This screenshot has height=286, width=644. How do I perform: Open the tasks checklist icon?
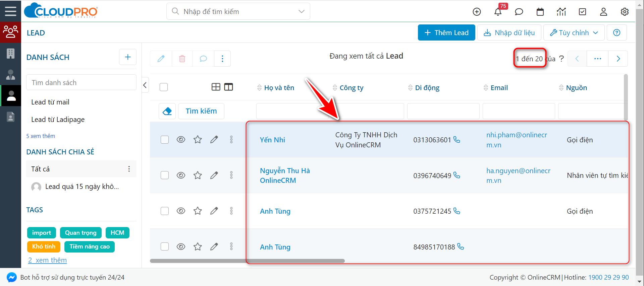(x=583, y=12)
